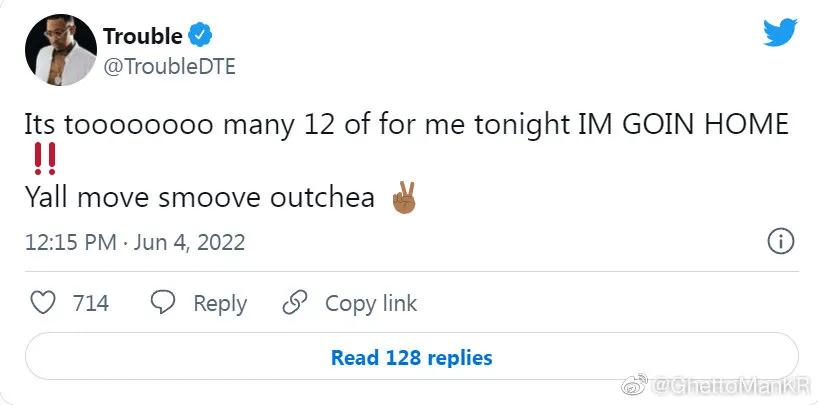Open the tweet info circle icon
818x405 pixels.
[780, 242]
